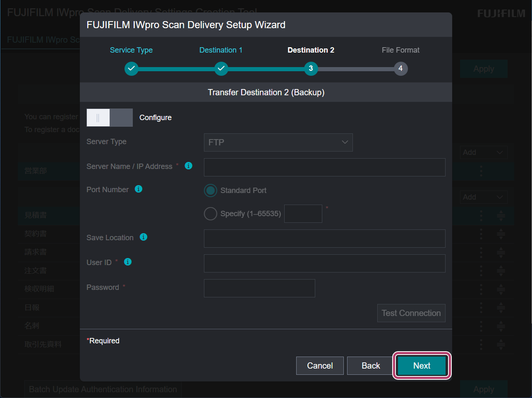Open the three-dot menu for 契約書 row

[x=481, y=234]
